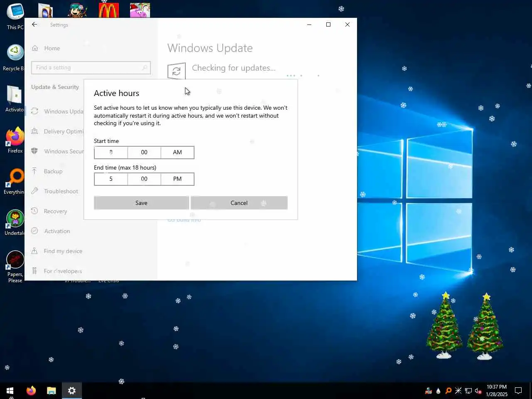The image size is (532, 399).
Task: Select Backup in the sidebar
Action: (x=54, y=171)
